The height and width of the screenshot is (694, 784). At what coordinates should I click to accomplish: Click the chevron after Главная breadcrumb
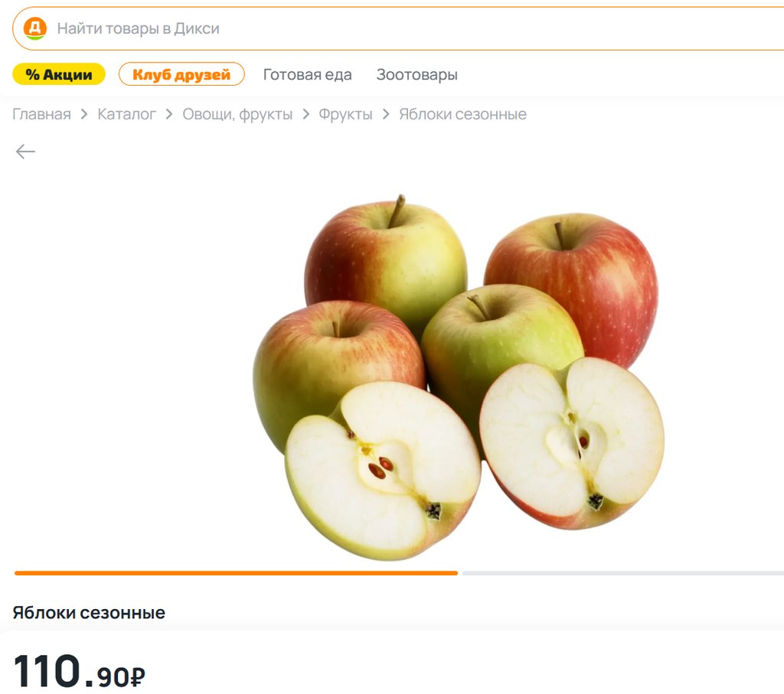coord(84,115)
